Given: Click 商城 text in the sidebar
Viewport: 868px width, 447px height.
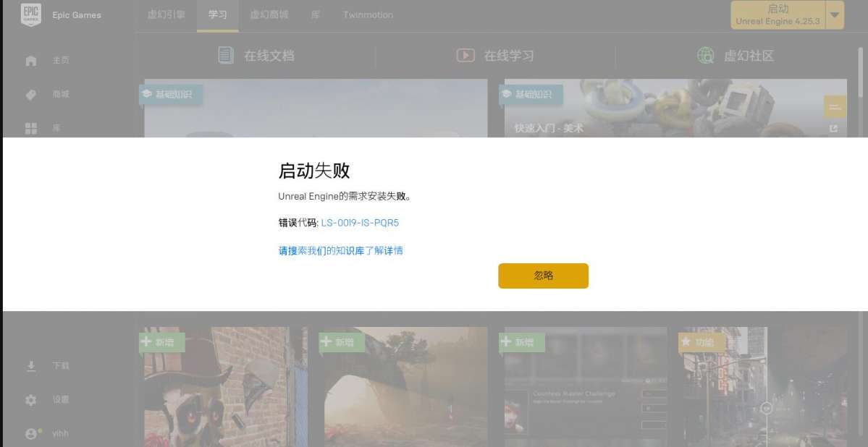Looking at the screenshot, I should (x=61, y=95).
